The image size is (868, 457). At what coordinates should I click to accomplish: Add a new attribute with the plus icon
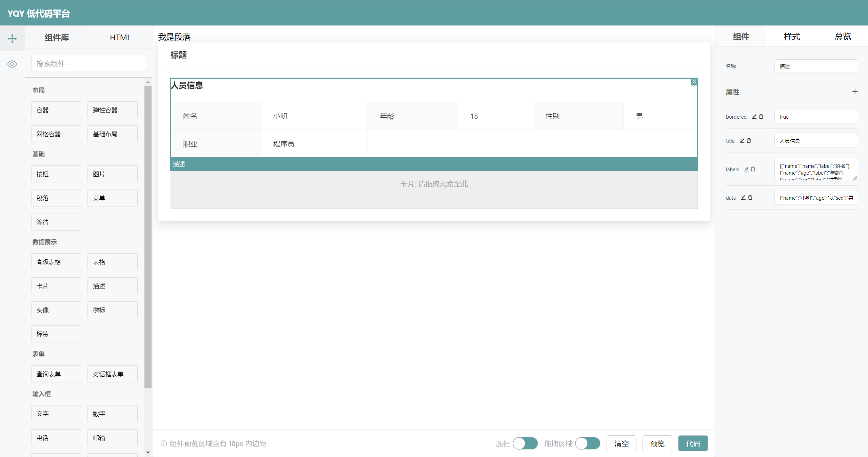point(855,92)
